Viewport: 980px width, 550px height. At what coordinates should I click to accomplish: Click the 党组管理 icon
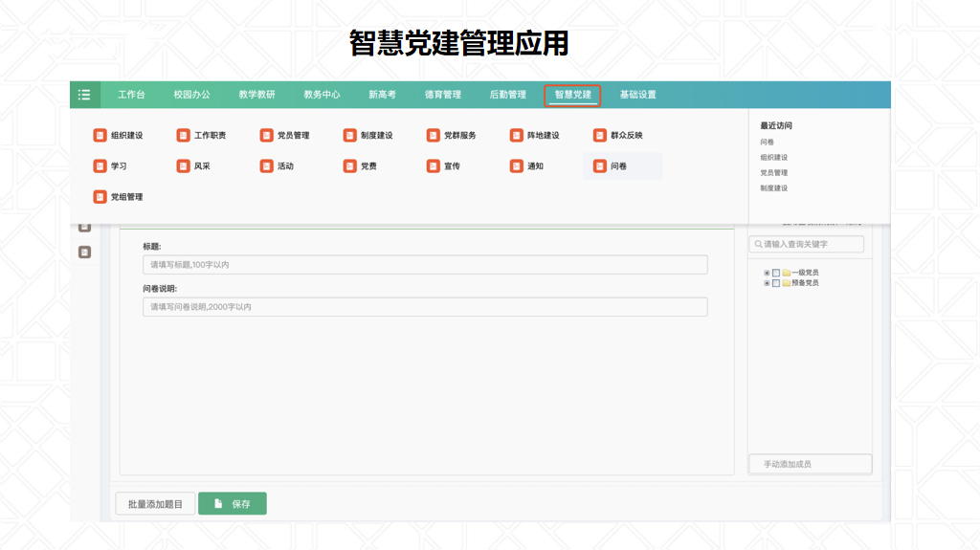(100, 197)
